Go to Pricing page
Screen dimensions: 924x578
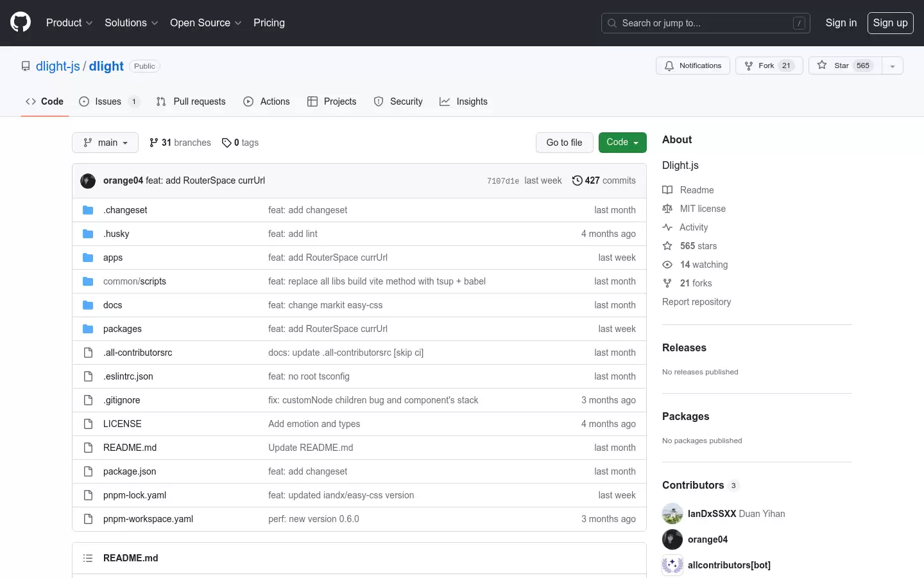click(x=269, y=22)
